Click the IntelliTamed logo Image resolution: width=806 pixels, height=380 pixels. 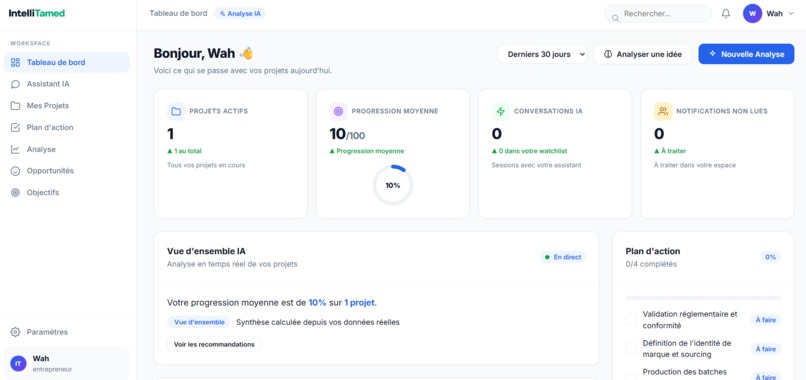tap(36, 13)
